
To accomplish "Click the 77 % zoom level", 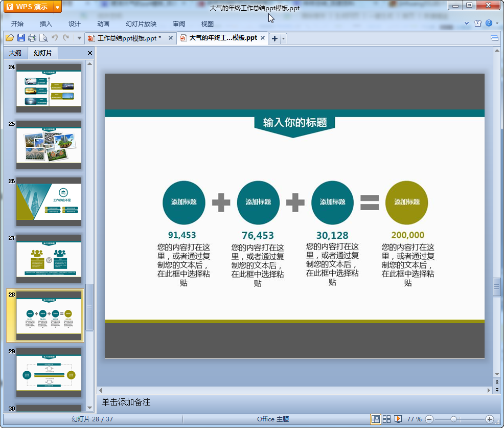I will [414, 419].
